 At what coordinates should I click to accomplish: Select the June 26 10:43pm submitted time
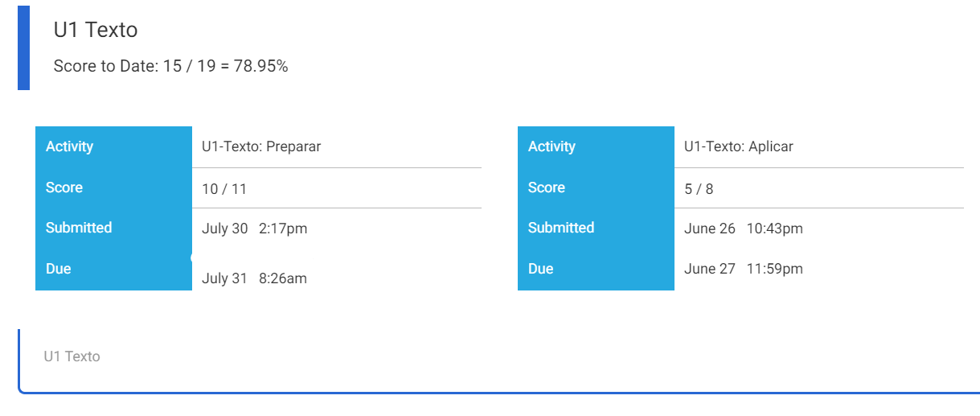(743, 229)
